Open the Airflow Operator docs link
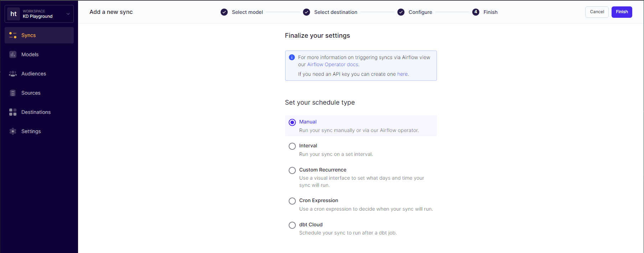The height and width of the screenshot is (253, 644). 332,64
